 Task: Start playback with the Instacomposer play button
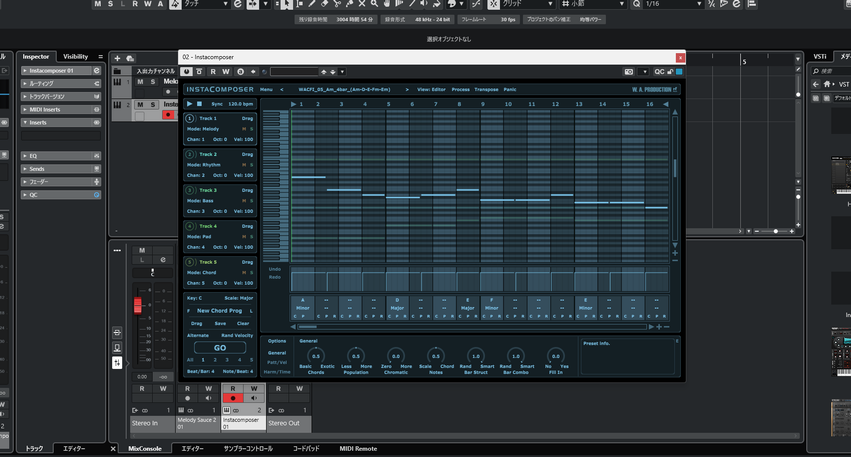(189, 104)
